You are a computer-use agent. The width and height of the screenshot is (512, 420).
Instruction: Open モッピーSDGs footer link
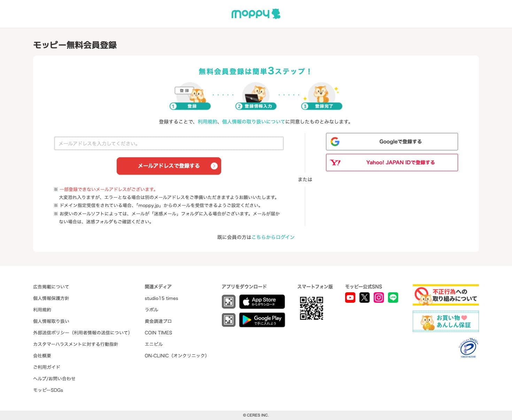(x=48, y=390)
